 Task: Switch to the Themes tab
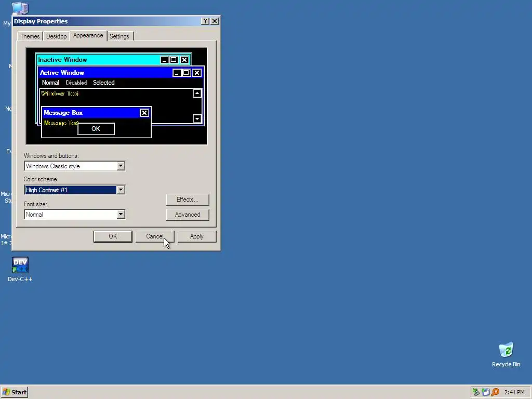coord(30,36)
